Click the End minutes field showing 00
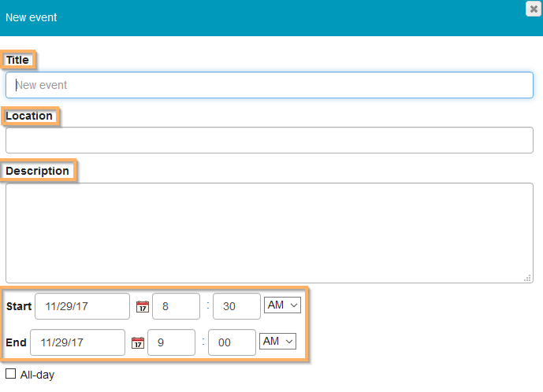 [x=232, y=342]
